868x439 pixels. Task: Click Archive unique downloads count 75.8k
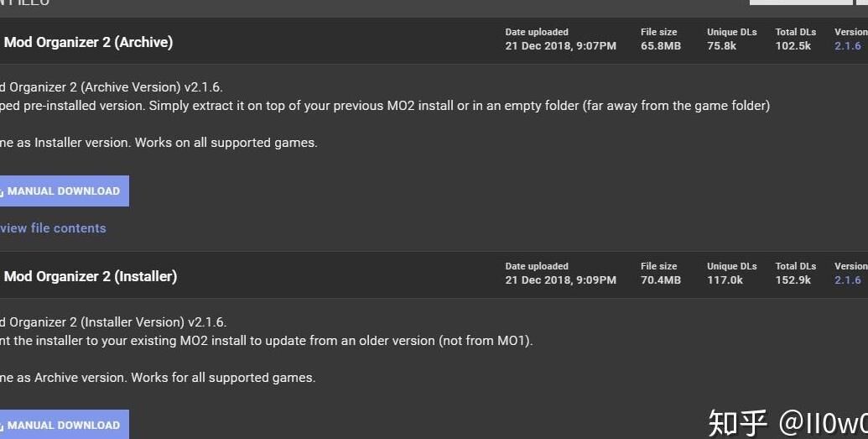721,46
